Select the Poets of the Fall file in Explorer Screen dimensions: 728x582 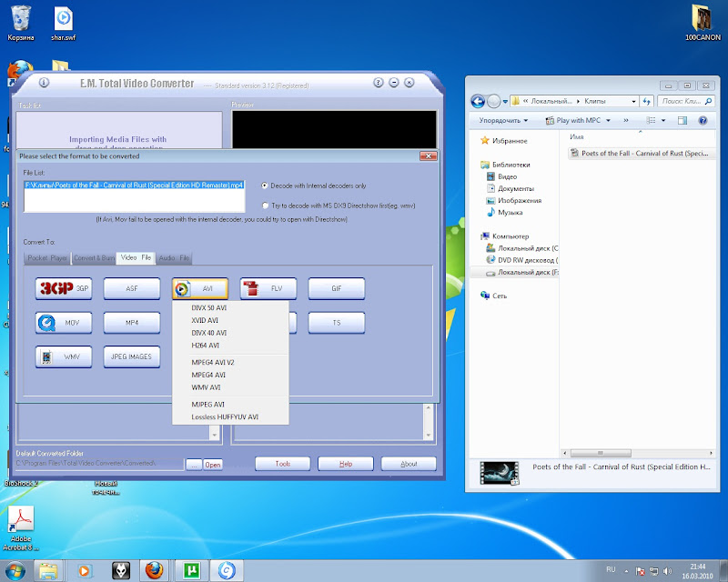coord(642,154)
